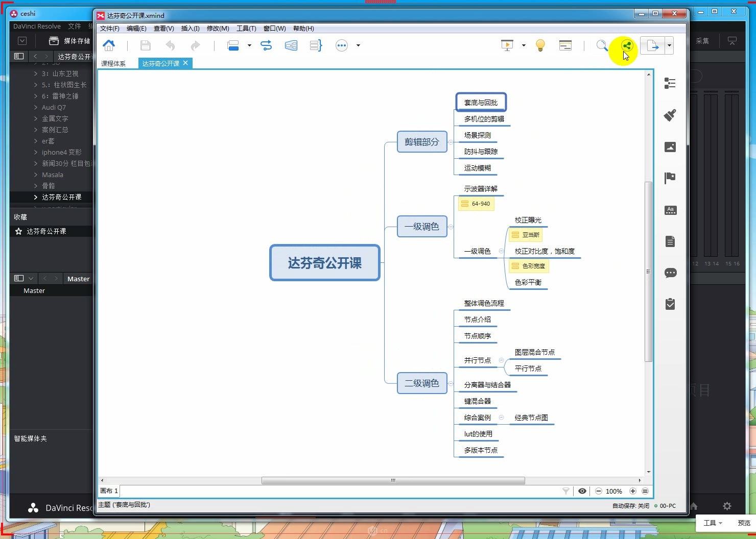
Task: Collapse the 剪辑部分 branch
Action: [x=451, y=142]
